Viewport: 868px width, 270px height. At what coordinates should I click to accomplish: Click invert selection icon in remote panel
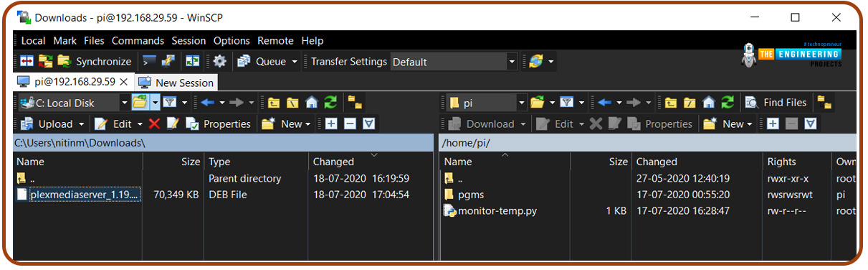coord(810,124)
